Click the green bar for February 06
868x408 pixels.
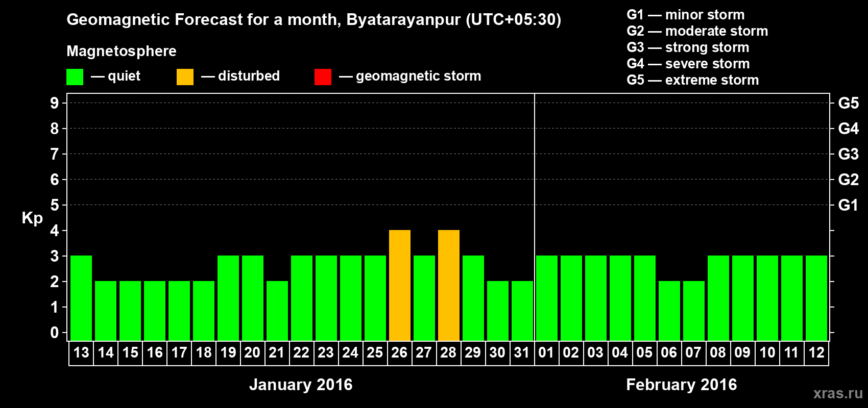click(669, 311)
